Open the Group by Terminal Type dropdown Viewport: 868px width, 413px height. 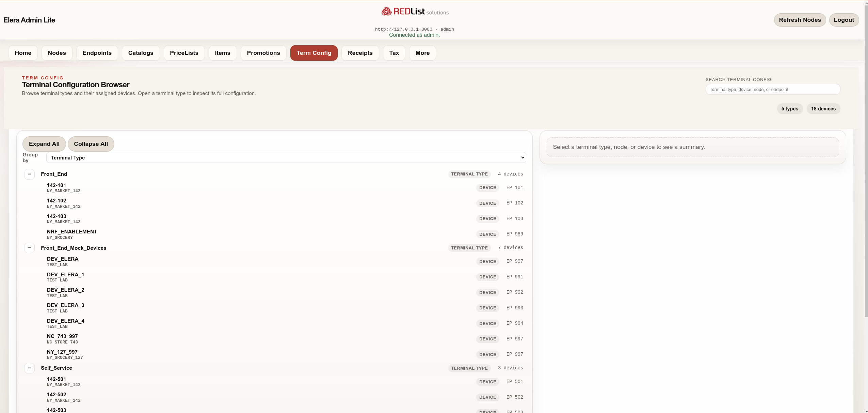286,157
